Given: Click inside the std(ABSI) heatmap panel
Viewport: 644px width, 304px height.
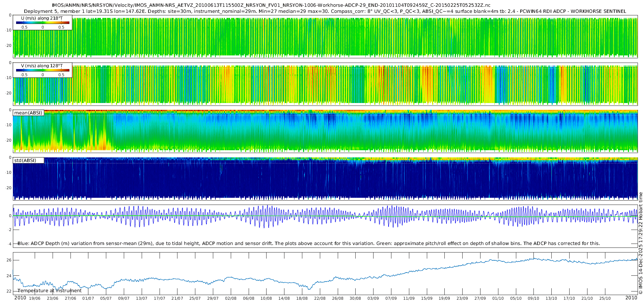Looking at the screenshot, I should 322,179.
